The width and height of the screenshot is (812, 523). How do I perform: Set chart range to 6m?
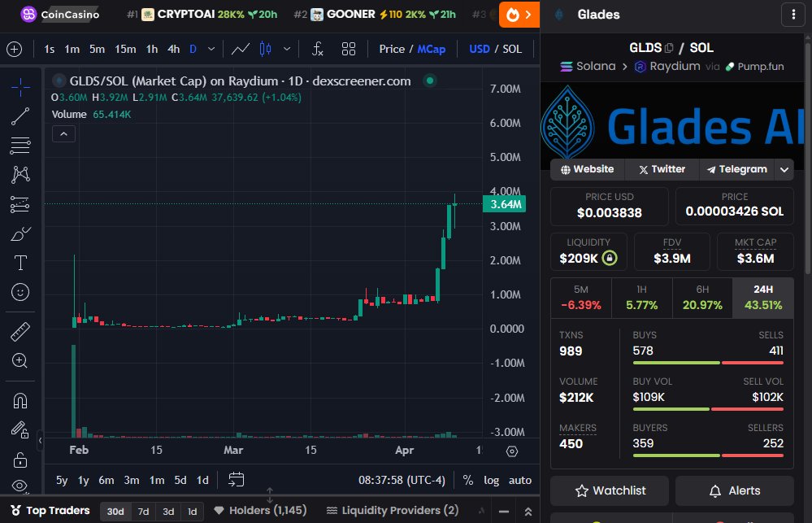click(106, 481)
